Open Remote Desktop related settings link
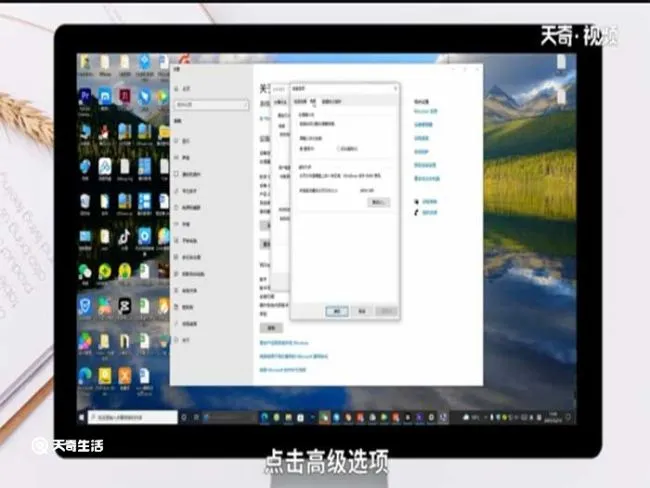 [421, 138]
